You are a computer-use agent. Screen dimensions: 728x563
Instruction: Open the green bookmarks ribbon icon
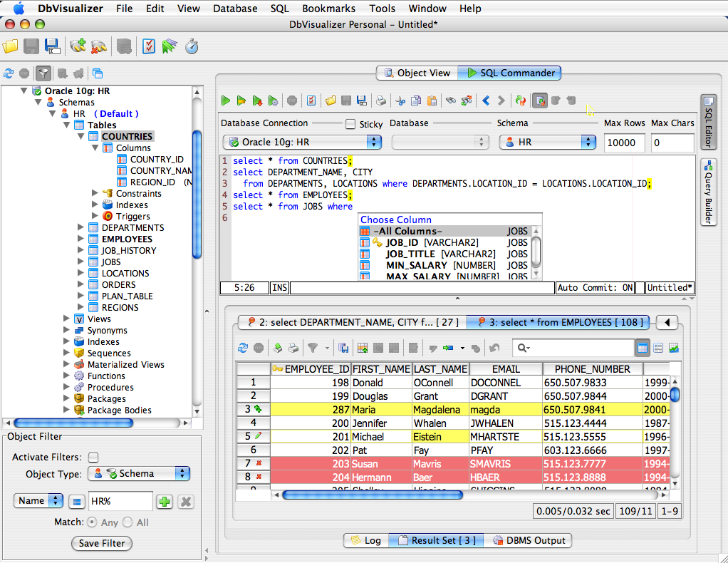(170, 46)
